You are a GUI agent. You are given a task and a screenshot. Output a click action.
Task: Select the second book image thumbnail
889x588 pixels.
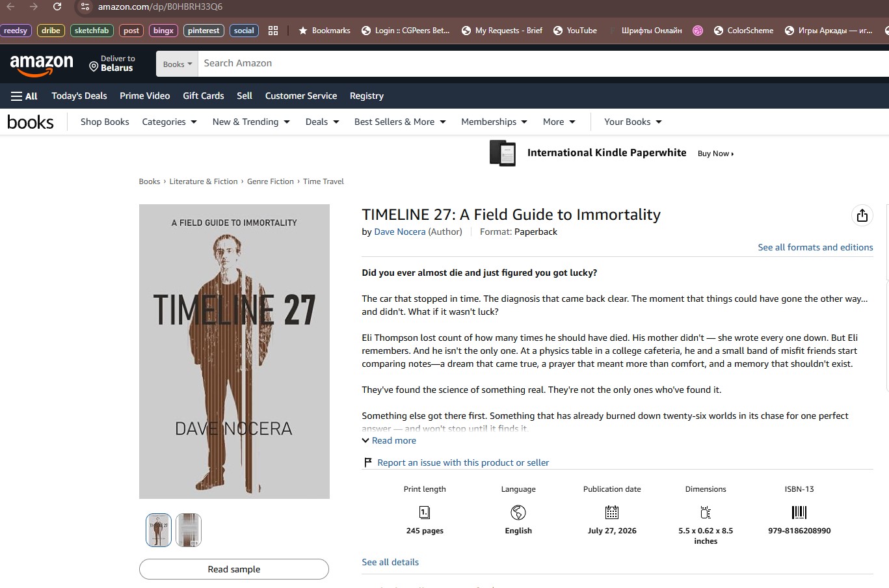pos(189,529)
